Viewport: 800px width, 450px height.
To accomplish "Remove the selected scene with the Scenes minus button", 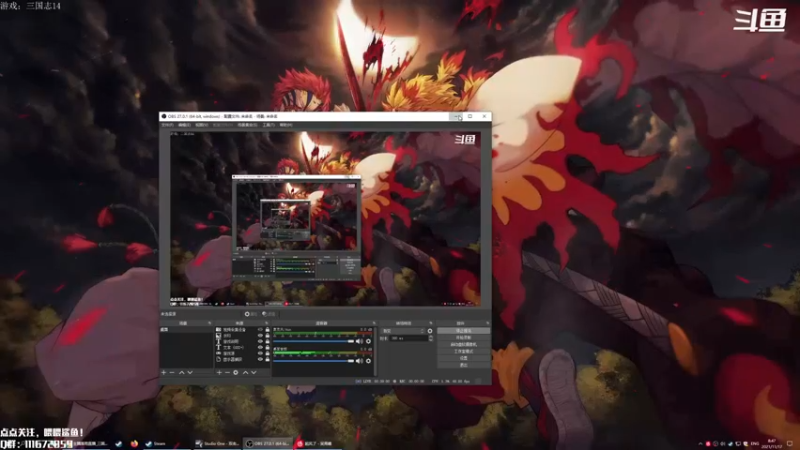I will (x=172, y=372).
